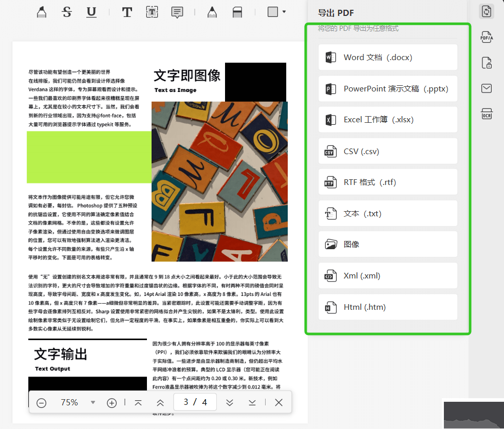Open the zoom percentage dropdown
Viewport: 504px width, 429px height.
tap(92, 403)
